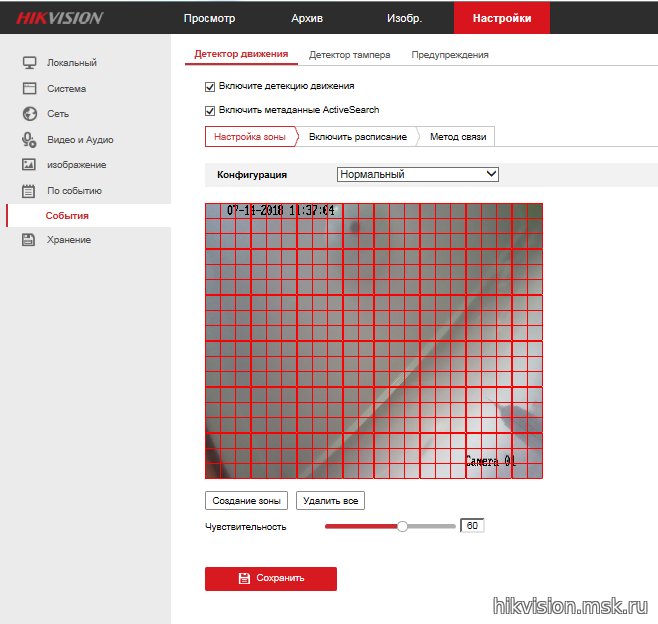Open the Просмотр top menu
This screenshot has height=624, width=658.
[209, 18]
